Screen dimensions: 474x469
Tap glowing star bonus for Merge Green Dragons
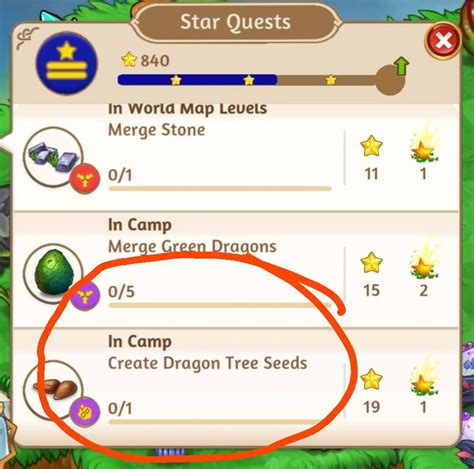(x=423, y=263)
